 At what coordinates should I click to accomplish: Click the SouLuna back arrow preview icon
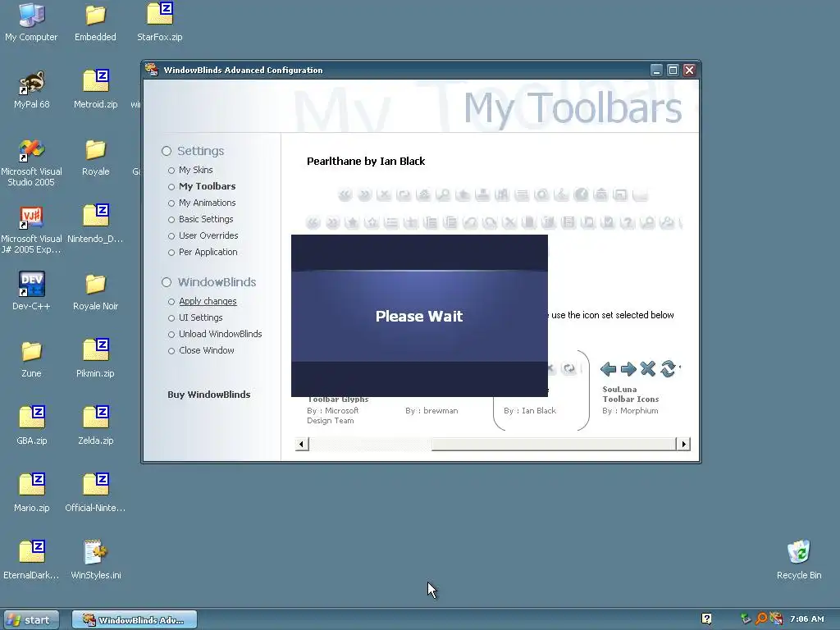point(608,368)
